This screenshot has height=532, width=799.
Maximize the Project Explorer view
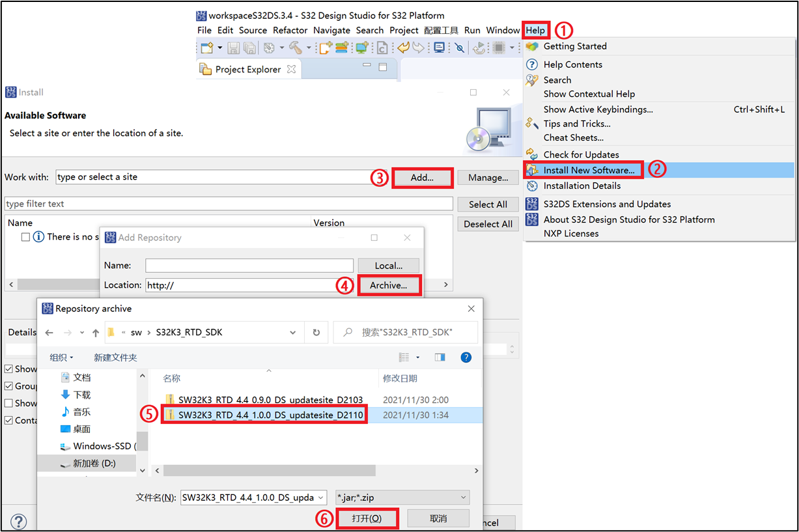click(x=383, y=67)
